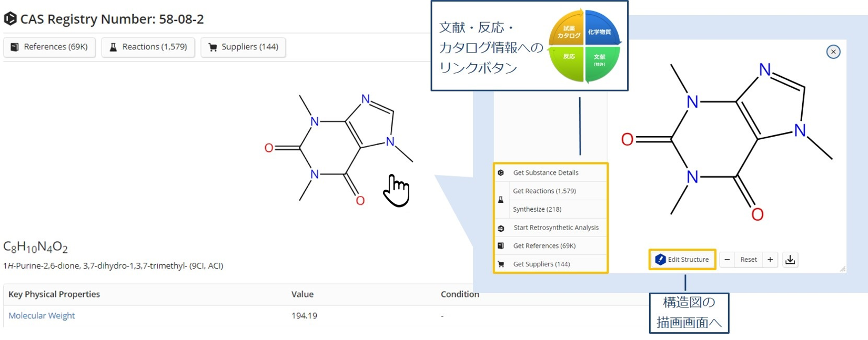
Task: Open the References (69K) tab button
Action: pyautogui.click(x=49, y=47)
